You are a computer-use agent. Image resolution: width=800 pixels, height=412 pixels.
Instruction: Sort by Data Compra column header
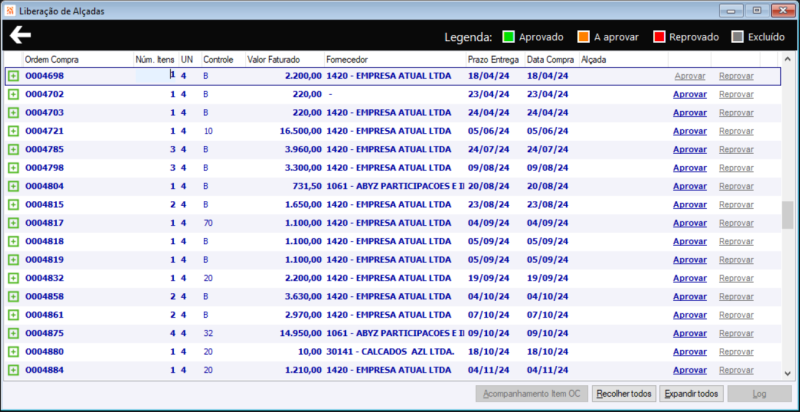(552, 60)
